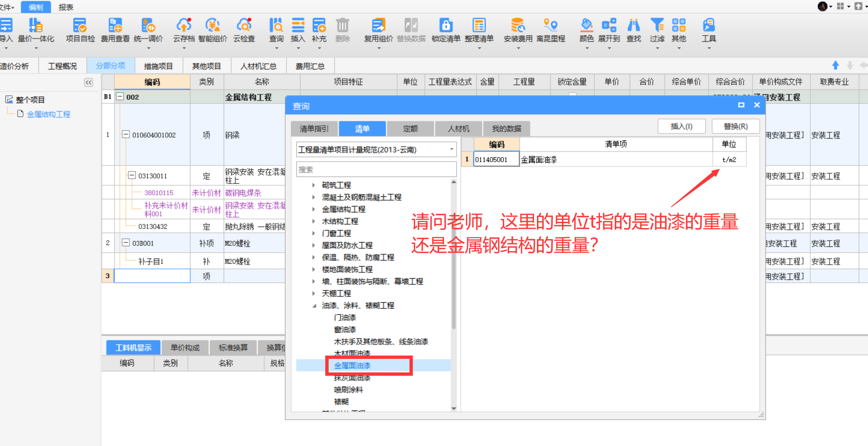Select code cell 011405001
This screenshot has width=868, height=446.
(x=497, y=159)
